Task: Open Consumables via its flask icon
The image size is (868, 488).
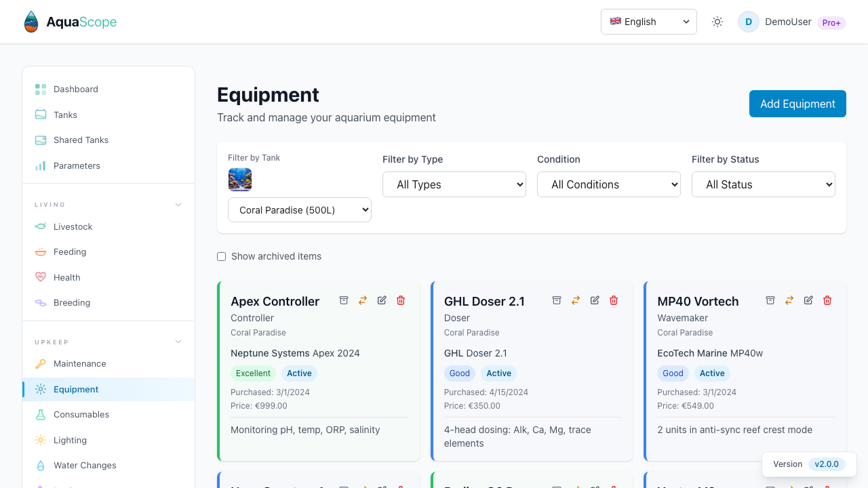Action: [41, 415]
